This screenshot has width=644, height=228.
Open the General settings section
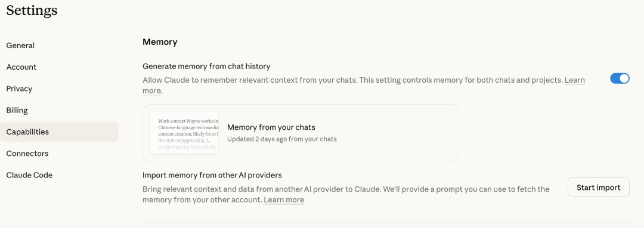pos(20,45)
